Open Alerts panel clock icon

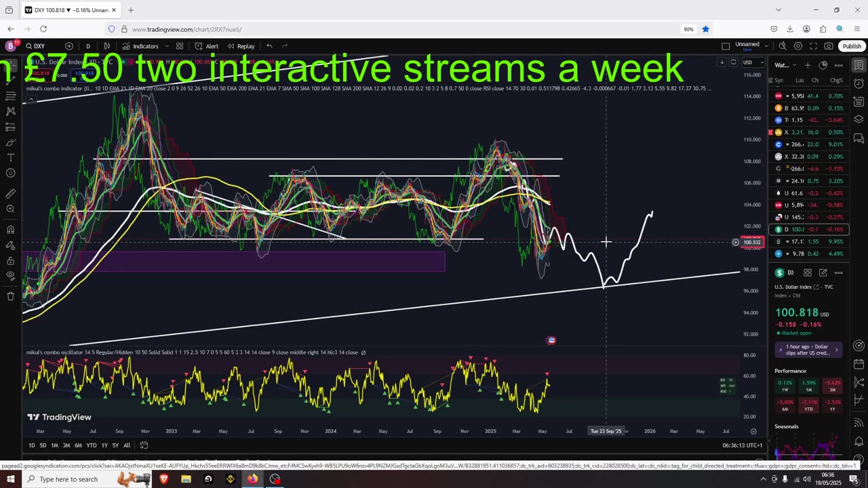tap(859, 83)
